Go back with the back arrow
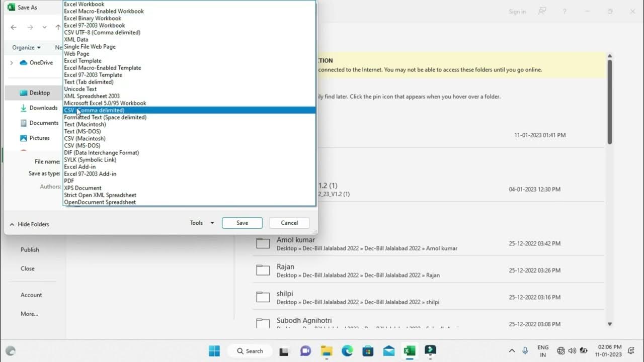Viewport: 644px width, 362px height. [x=14, y=27]
